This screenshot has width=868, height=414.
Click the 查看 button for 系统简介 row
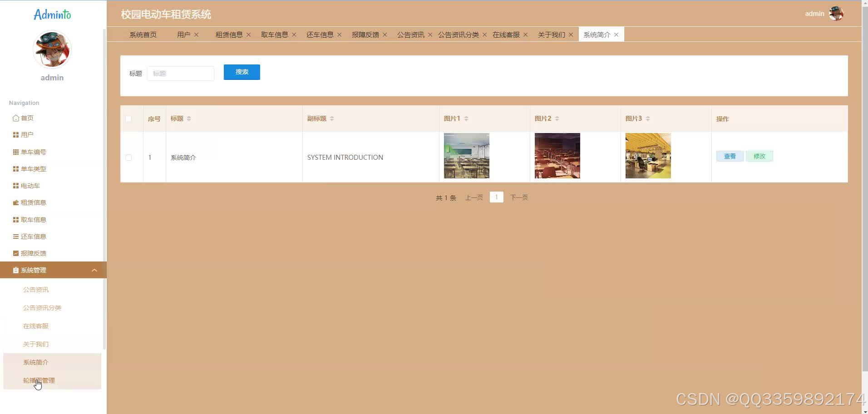pyautogui.click(x=730, y=156)
